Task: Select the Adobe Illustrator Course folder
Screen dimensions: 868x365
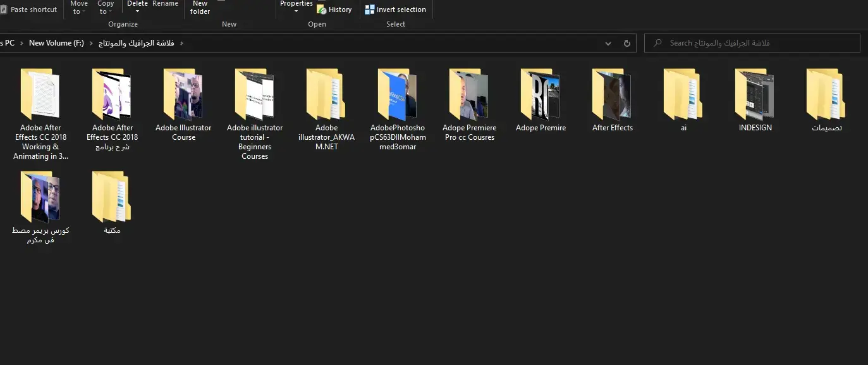Action: pos(183,104)
